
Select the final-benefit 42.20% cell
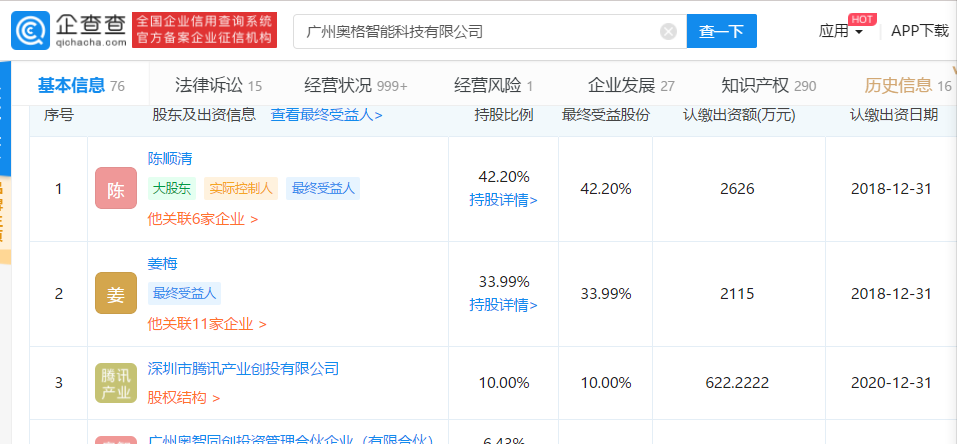605,189
